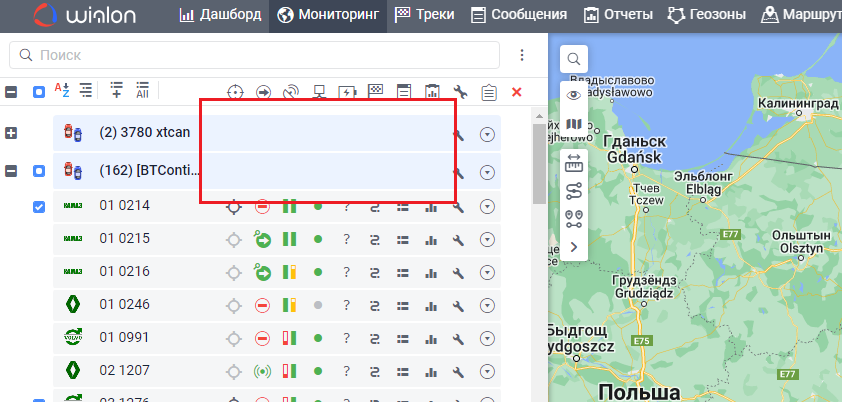Expand the (2) 3780 xtcan group
842x402 pixels.
tap(11, 133)
